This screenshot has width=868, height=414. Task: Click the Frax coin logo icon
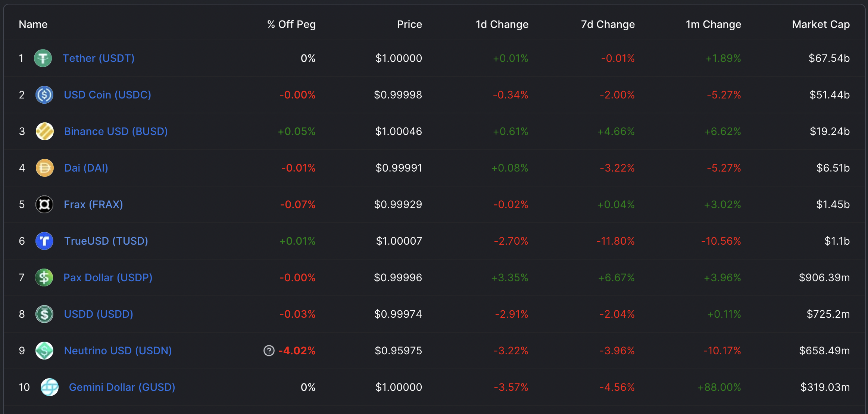(44, 204)
